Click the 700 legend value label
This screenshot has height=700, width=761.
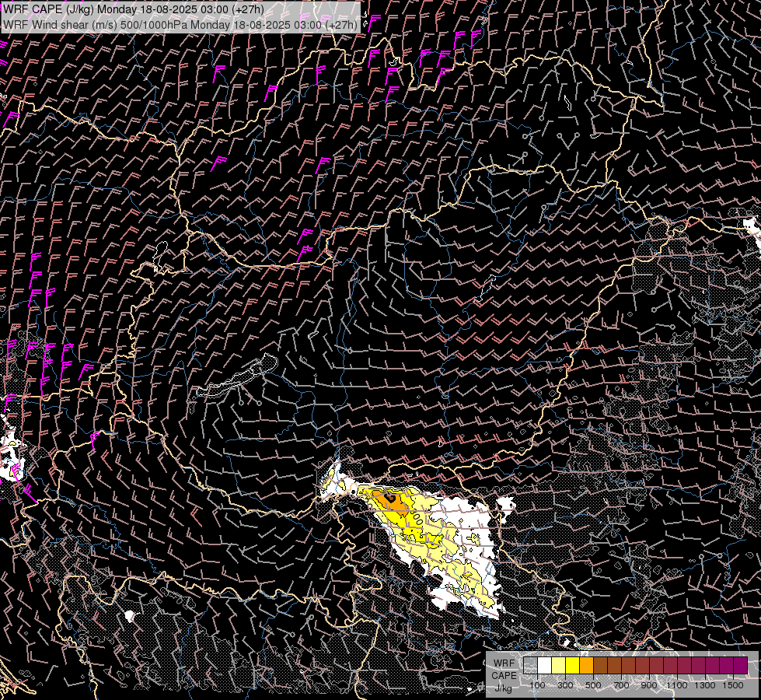click(x=621, y=685)
